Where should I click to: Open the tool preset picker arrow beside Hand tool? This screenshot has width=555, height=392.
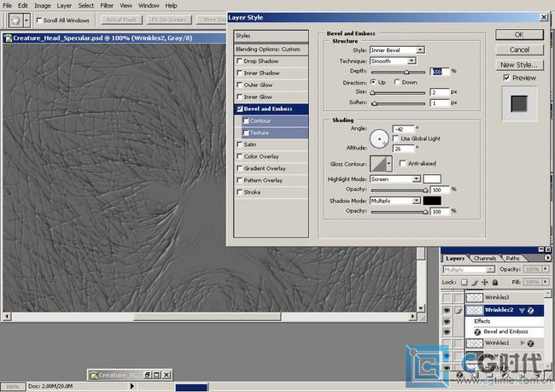click(26, 20)
